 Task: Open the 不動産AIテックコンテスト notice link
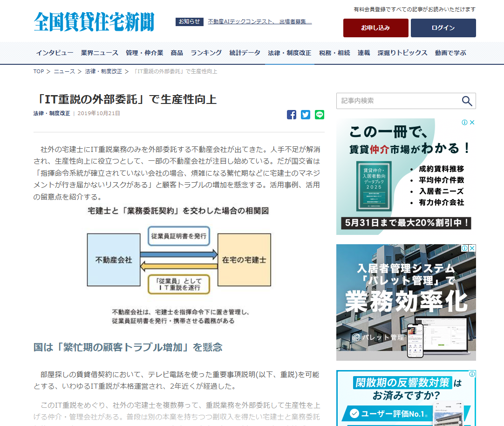(x=259, y=21)
